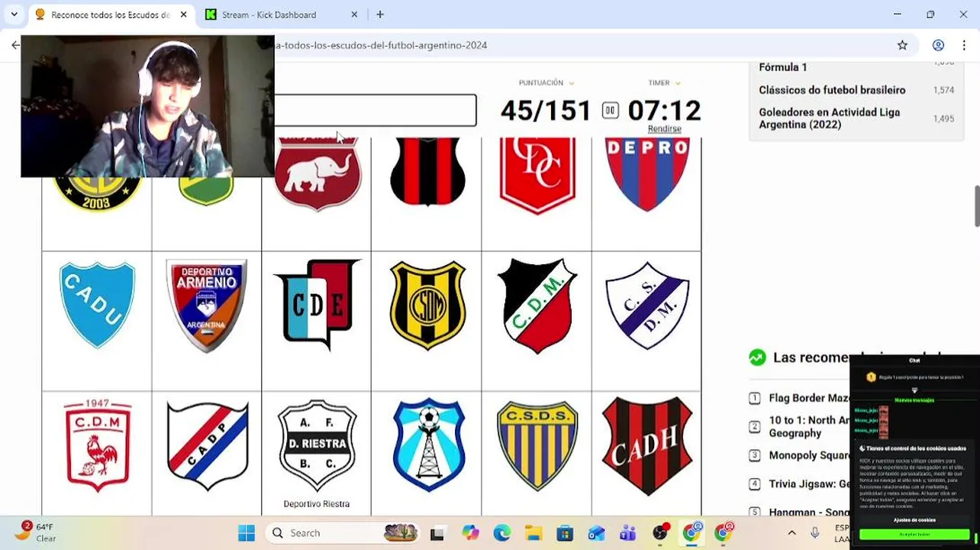Open Task View on the taskbar

(437, 533)
